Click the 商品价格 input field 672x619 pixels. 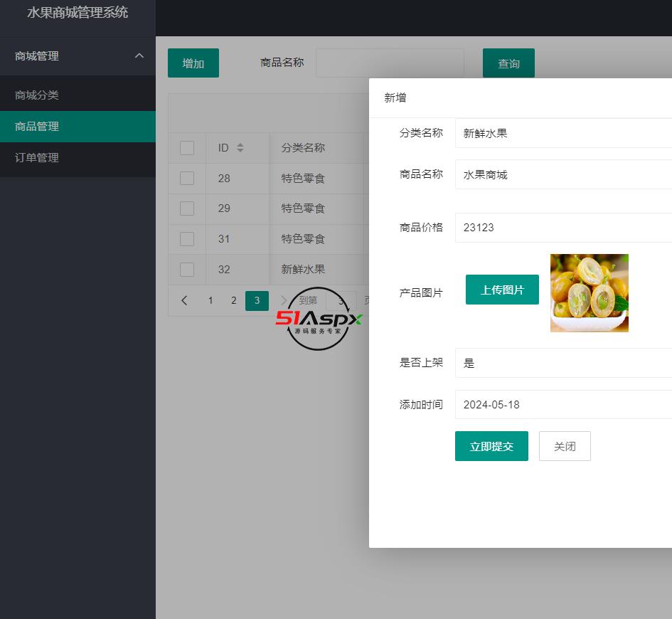[563, 228]
